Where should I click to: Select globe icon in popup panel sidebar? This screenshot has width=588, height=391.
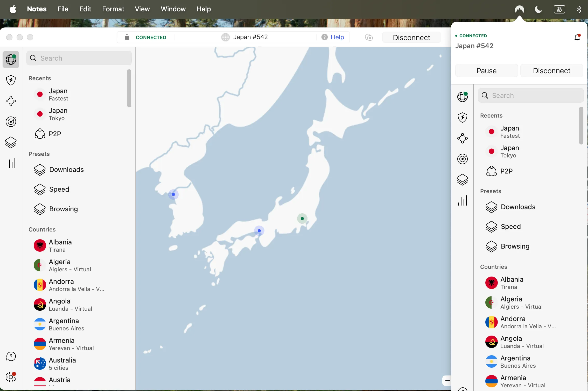[463, 97]
